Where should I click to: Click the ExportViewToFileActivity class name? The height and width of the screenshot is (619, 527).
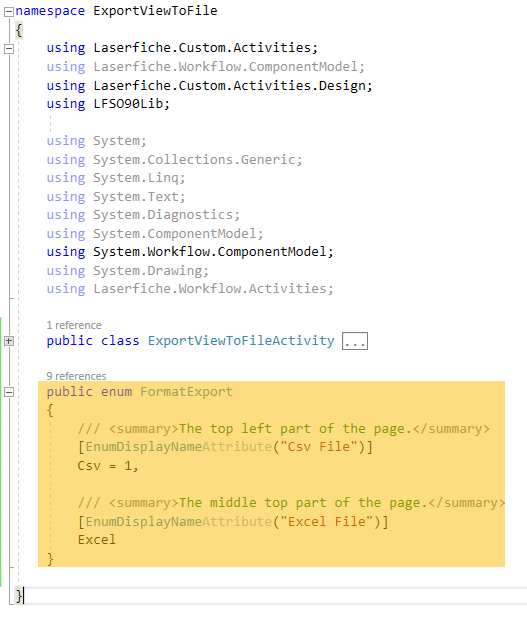click(241, 341)
